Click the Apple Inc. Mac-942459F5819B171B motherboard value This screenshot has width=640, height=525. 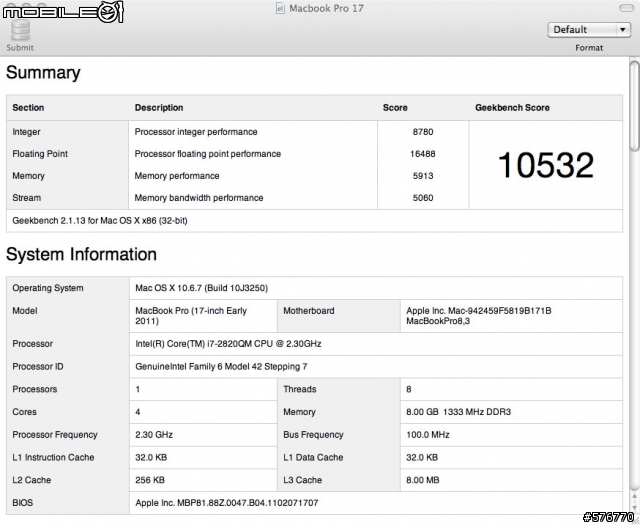(479, 316)
